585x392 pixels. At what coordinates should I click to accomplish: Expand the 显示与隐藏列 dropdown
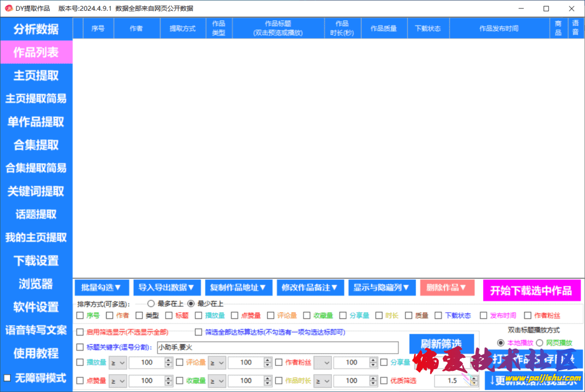pos(382,288)
